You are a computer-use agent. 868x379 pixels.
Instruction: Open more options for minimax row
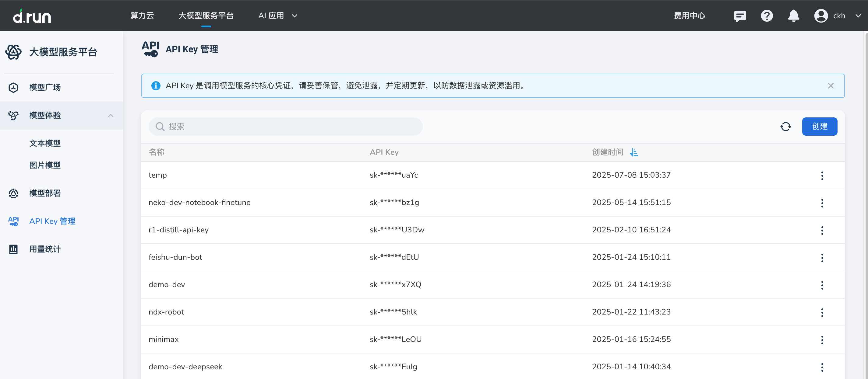[x=822, y=340]
